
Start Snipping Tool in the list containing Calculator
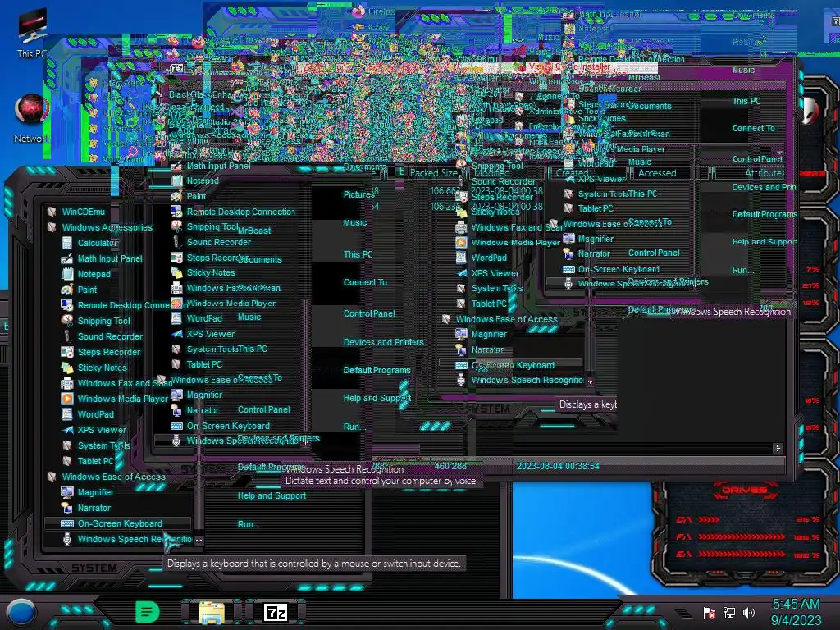tap(96, 321)
